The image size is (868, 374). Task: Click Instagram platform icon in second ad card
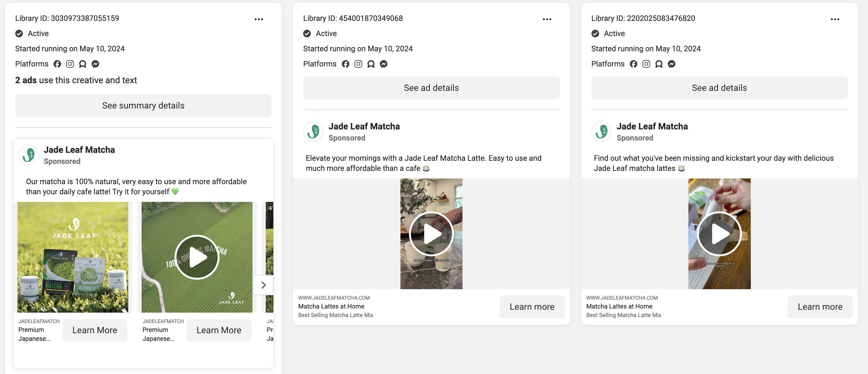pyautogui.click(x=358, y=64)
